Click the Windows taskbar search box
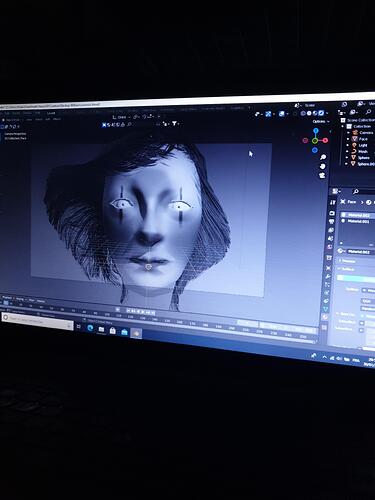The image size is (375, 500). [37, 321]
